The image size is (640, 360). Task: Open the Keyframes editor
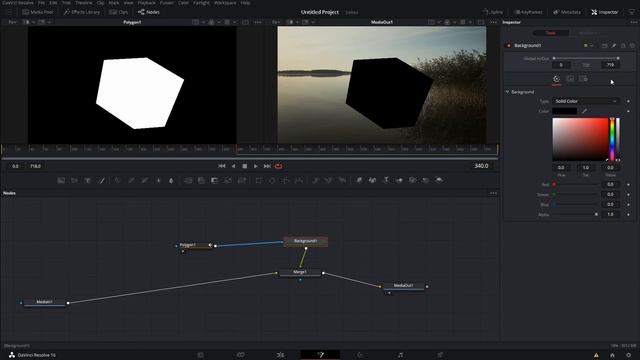point(528,12)
